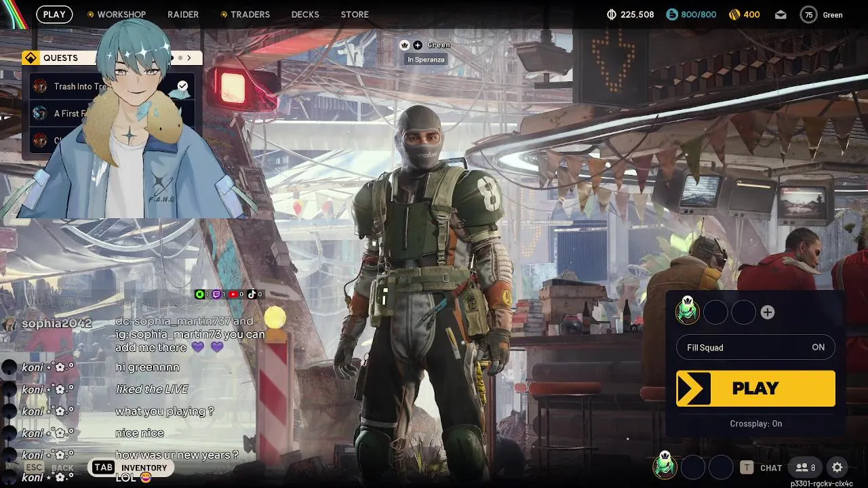Click the coin currency icon beside 225,508
This screenshot has width=868, height=488.
(611, 14)
